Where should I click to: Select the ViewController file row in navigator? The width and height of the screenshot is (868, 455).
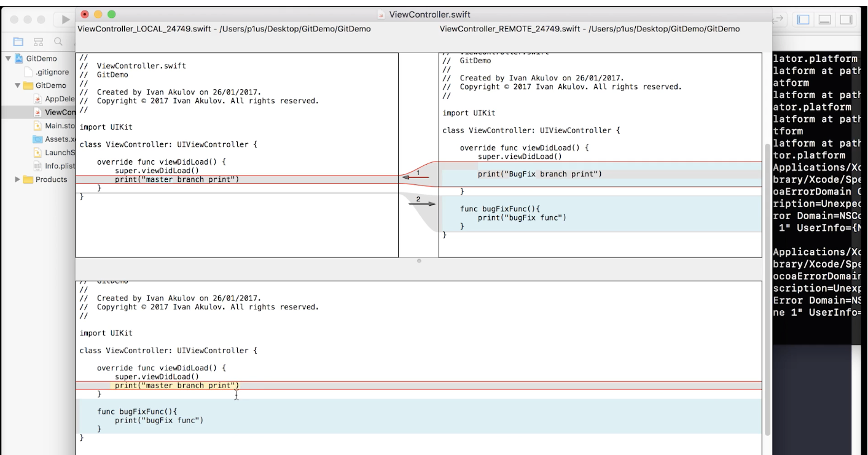tap(37, 112)
